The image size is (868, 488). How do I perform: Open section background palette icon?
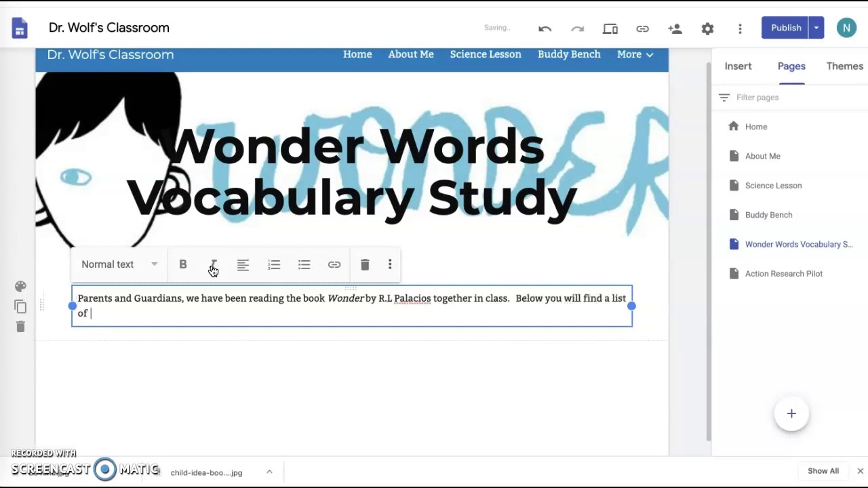[20, 287]
